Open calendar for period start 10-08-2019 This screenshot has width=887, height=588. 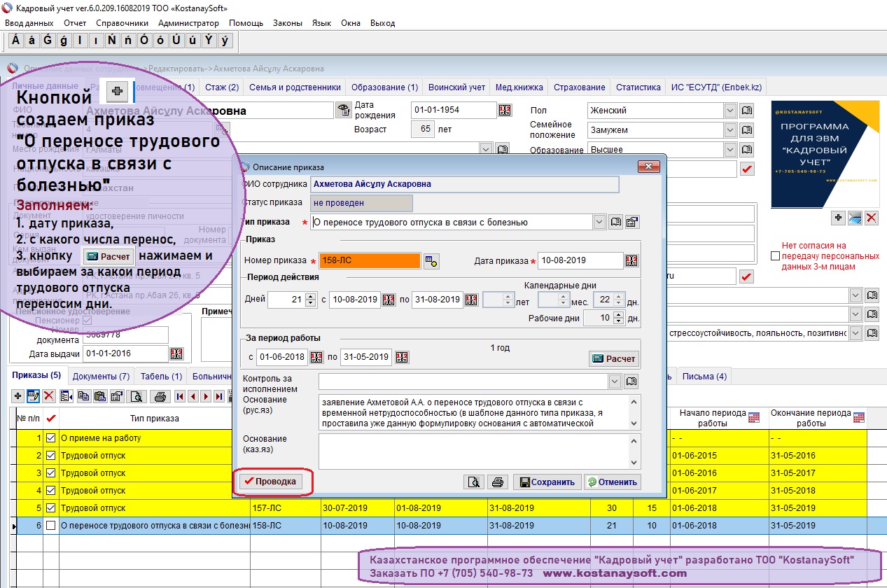[389, 300]
